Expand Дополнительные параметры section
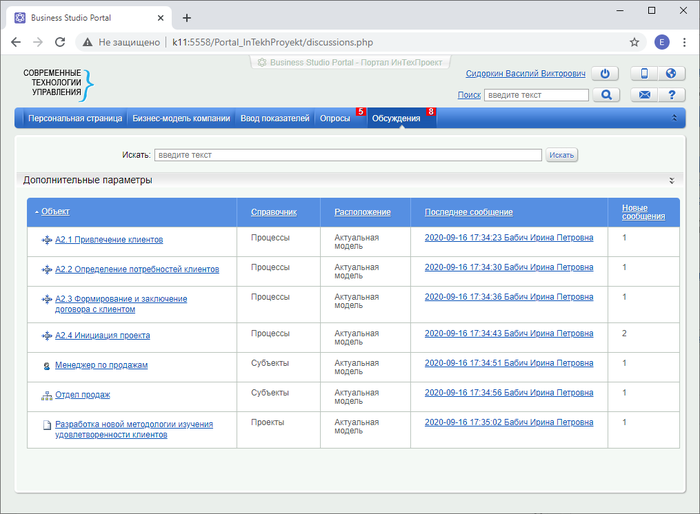Viewport: 700px width, 514px height. click(671, 180)
